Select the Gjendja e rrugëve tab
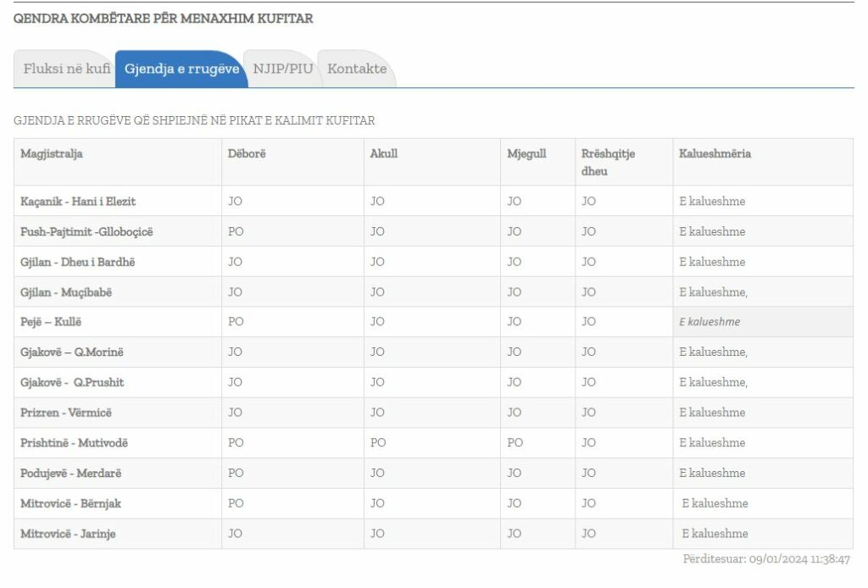Image resolution: width=868 pixels, height=588 pixels. [181, 69]
